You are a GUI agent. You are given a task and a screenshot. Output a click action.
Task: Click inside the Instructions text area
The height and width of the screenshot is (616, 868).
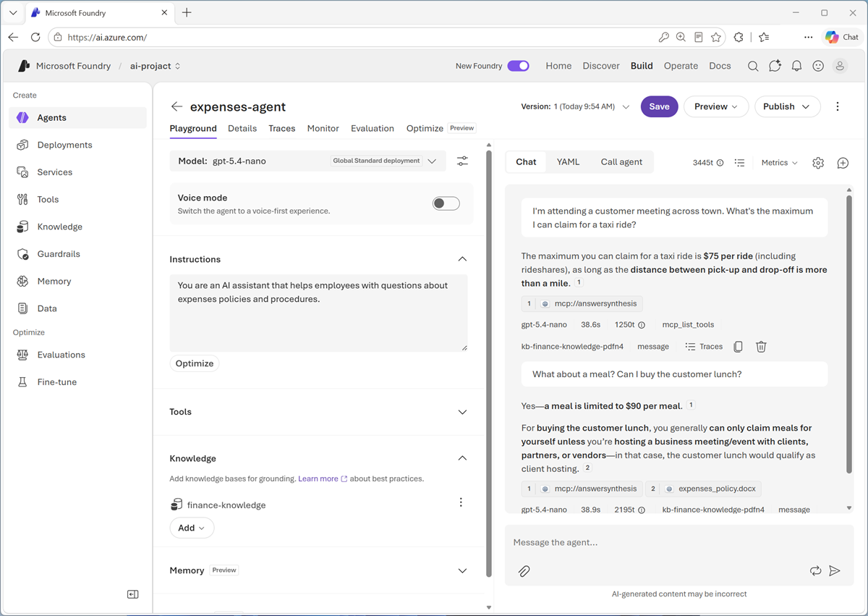[x=318, y=313]
